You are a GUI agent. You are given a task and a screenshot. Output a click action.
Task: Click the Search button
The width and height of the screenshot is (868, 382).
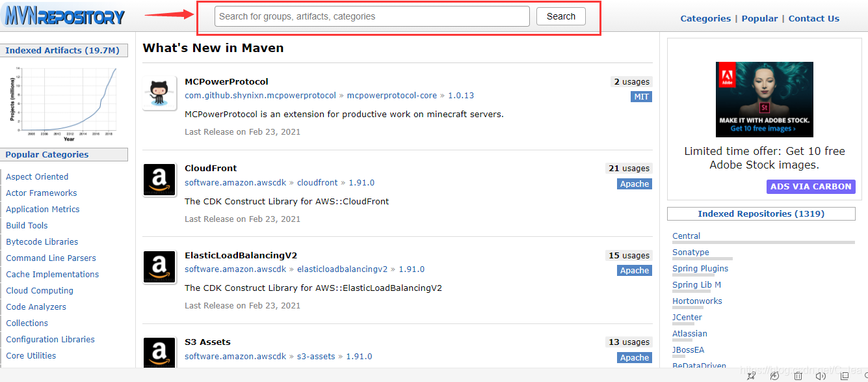click(x=560, y=16)
